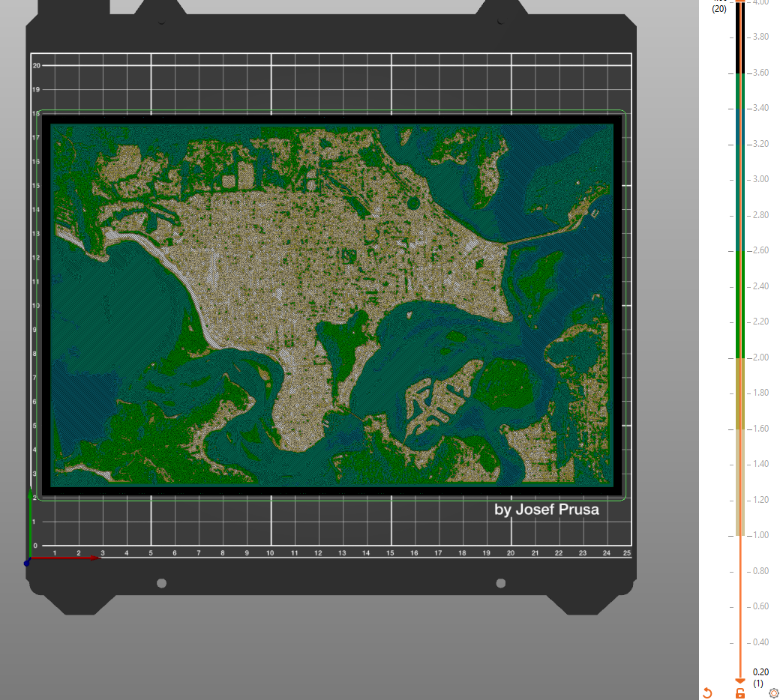The image size is (783, 700).
Task: Click the 0.40 layer height tick label
Action: (x=760, y=642)
